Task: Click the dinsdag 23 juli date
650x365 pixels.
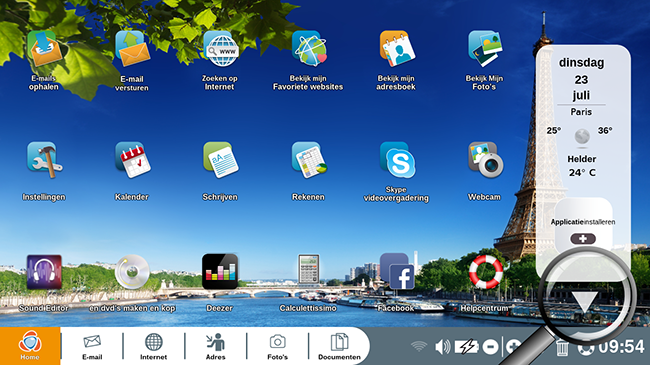Action: pyautogui.click(x=581, y=79)
